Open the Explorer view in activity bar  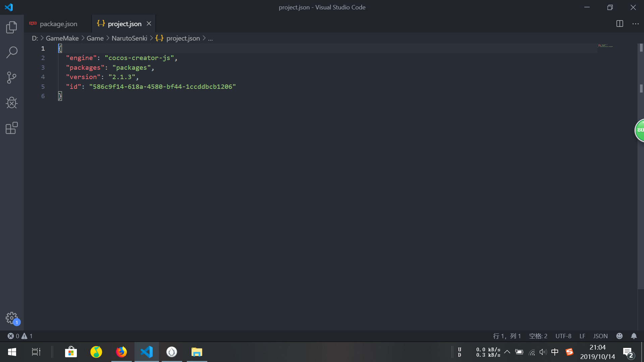pyautogui.click(x=12, y=27)
